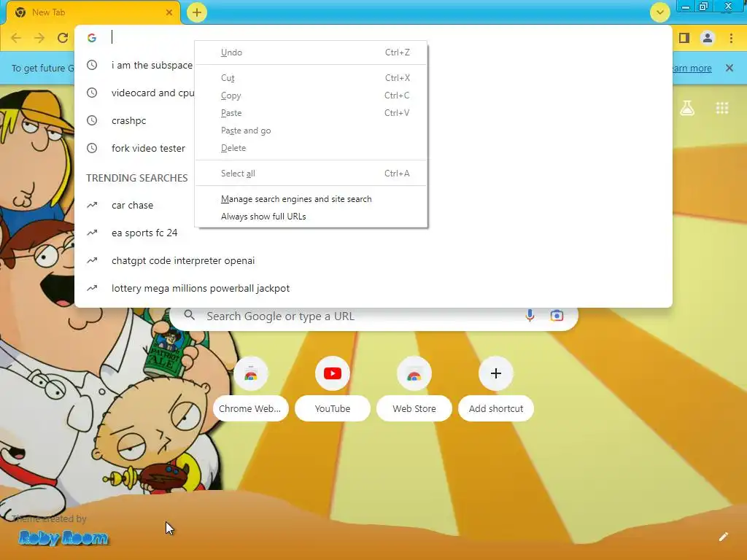Dismiss the info bar with X
The width and height of the screenshot is (747, 560).
(x=729, y=68)
